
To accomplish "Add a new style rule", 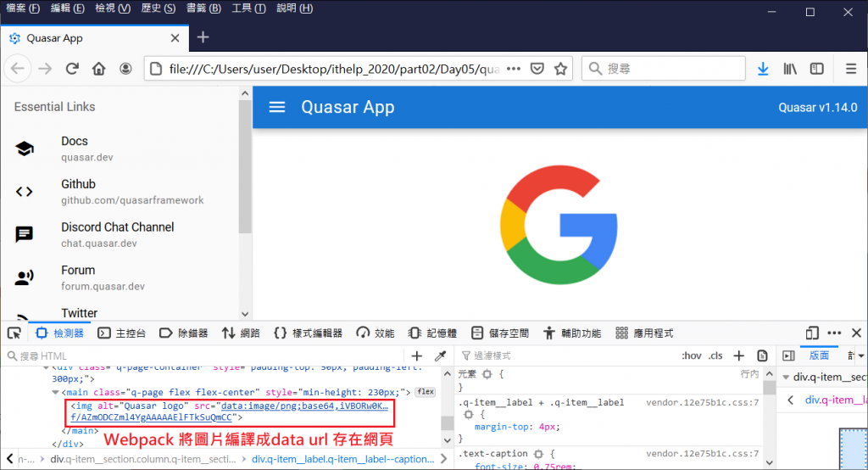I will [739, 355].
